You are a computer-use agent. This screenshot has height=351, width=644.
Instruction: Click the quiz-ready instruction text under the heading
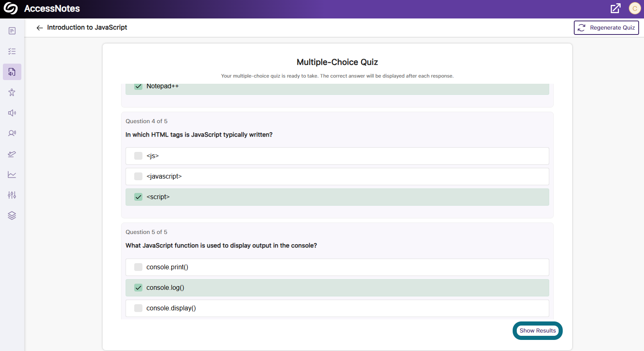(337, 76)
